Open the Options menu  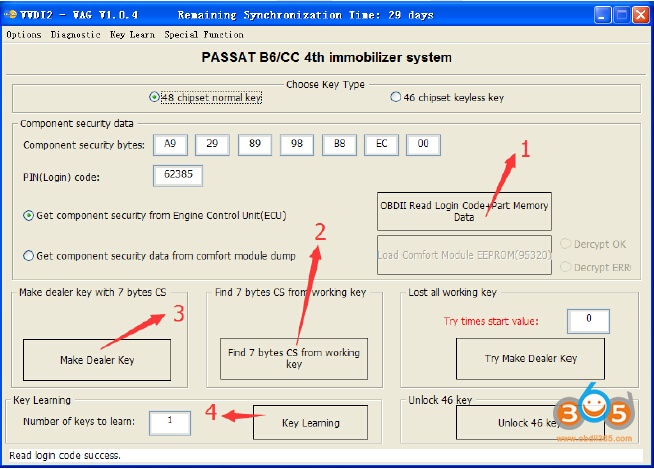24,35
